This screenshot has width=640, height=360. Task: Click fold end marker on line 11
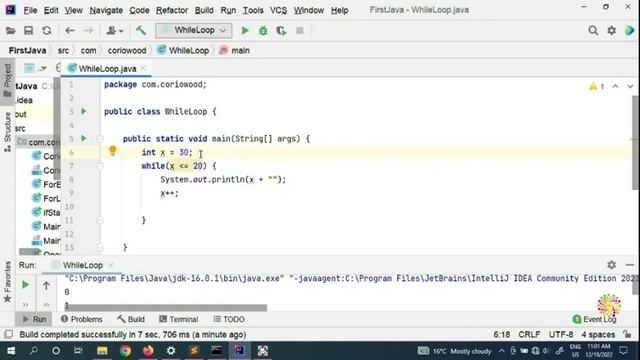click(x=100, y=220)
